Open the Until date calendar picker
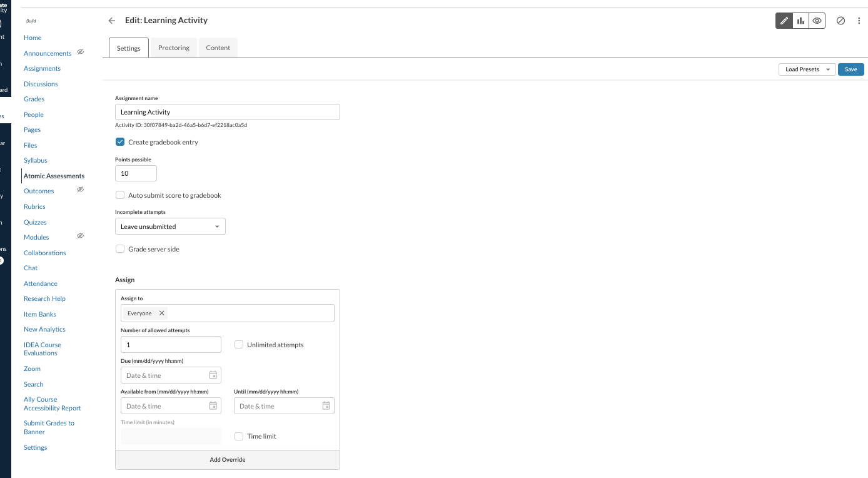The width and height of the screenshot is (868, 478). [x=327, y=405]
